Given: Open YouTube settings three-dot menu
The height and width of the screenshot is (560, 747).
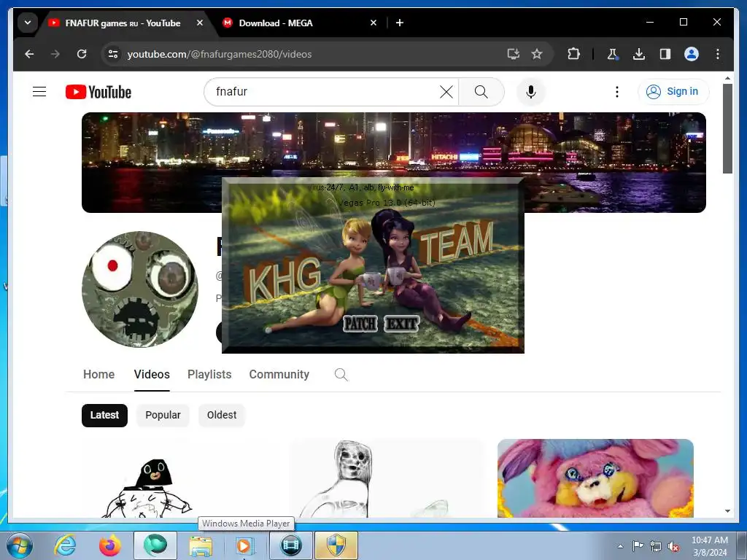Looking at the screenshot, I should [x=617, y=92].
